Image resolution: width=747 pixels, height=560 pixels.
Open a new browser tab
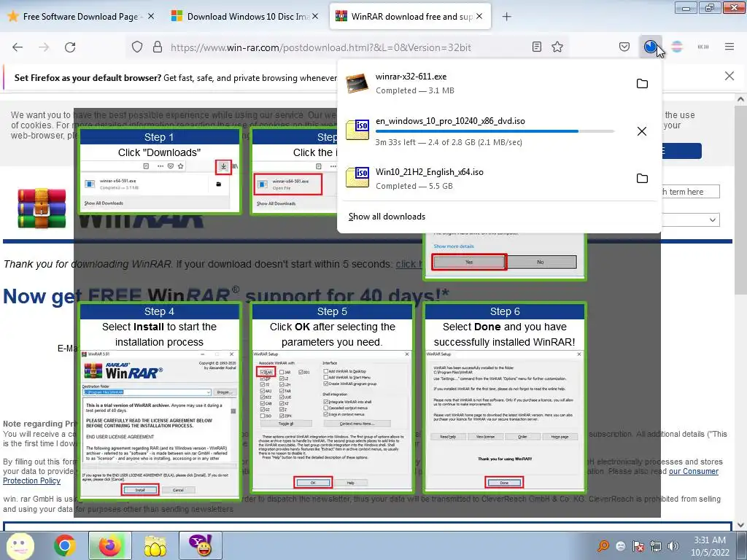[506, 17]
